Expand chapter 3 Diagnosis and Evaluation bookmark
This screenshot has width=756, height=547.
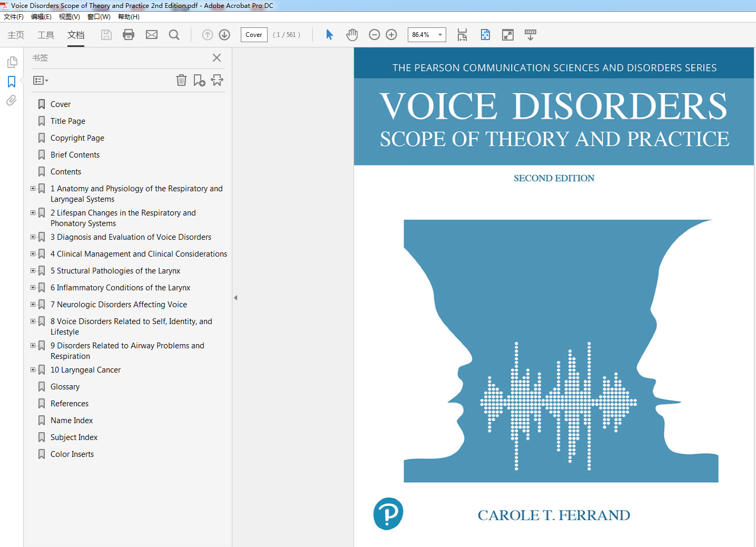point(33,237)
